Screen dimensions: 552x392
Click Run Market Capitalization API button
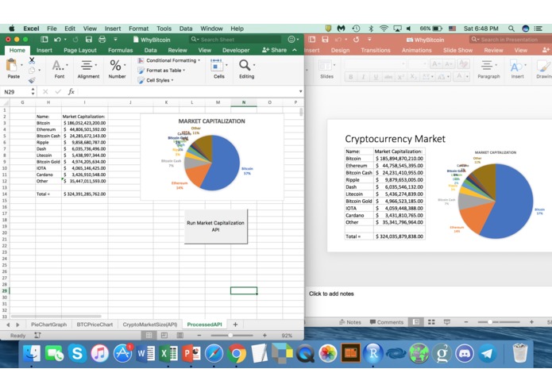216,226
